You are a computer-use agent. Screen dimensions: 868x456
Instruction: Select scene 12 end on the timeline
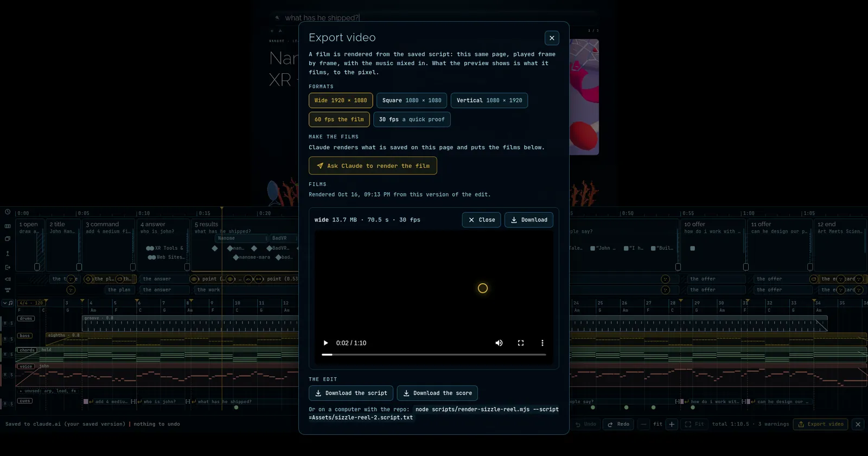840,245
